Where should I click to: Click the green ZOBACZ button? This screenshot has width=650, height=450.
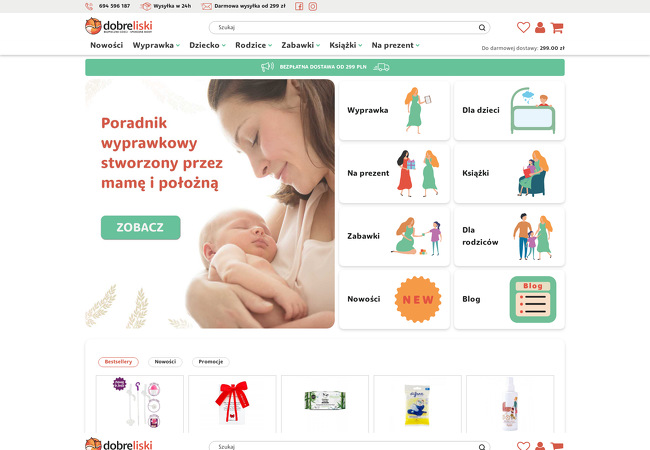point(141,227)
